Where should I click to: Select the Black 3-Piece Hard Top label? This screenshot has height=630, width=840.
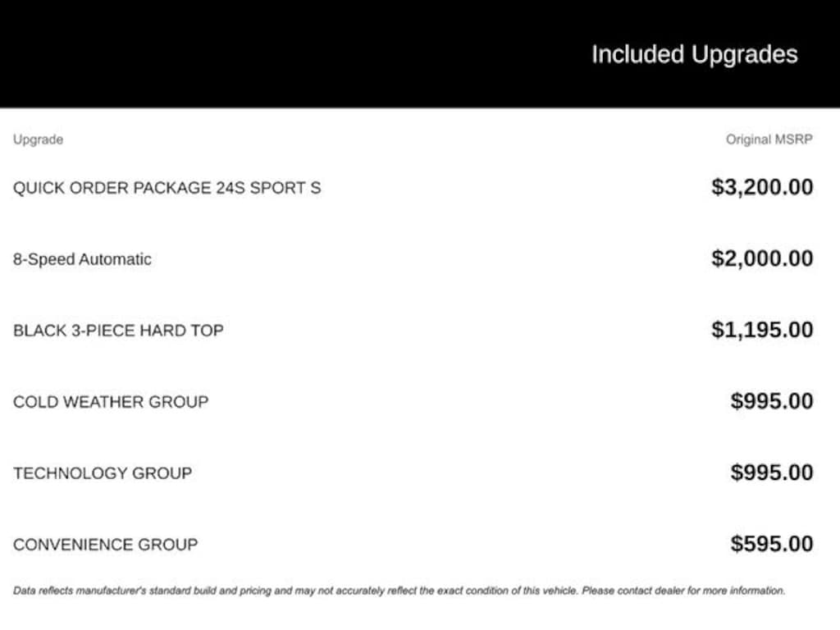[x=118, y=331]
